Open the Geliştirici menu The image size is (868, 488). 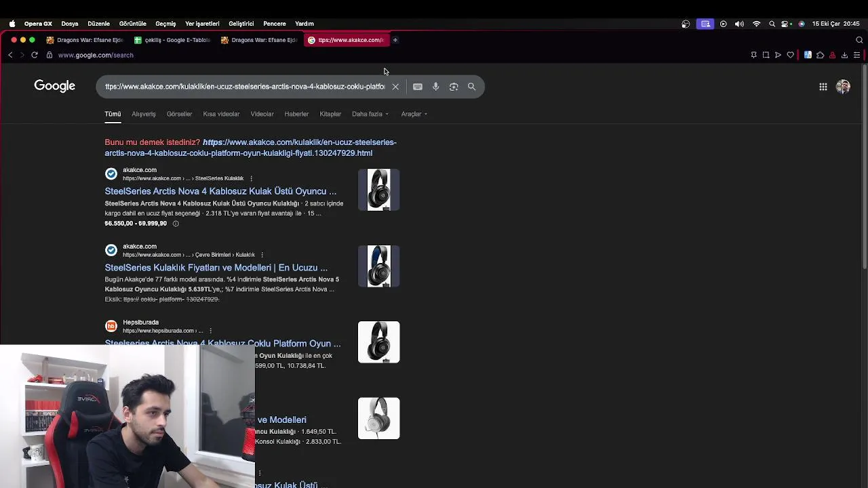(241, 24)
